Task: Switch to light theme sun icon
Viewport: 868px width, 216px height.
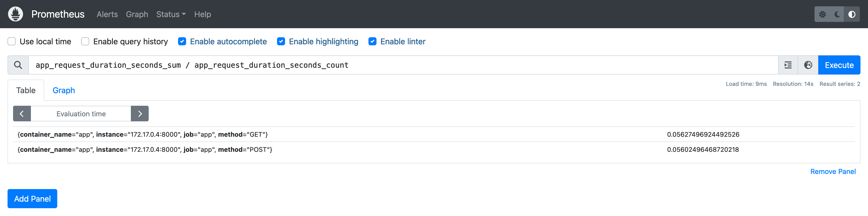Action: [x=822, y=14]
